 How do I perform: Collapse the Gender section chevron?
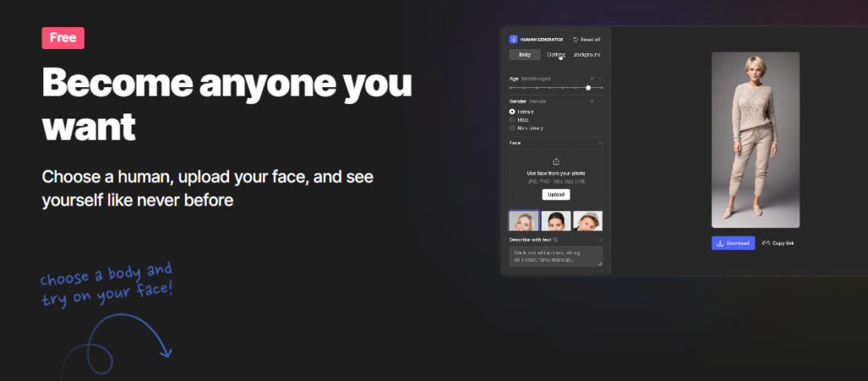600,102
